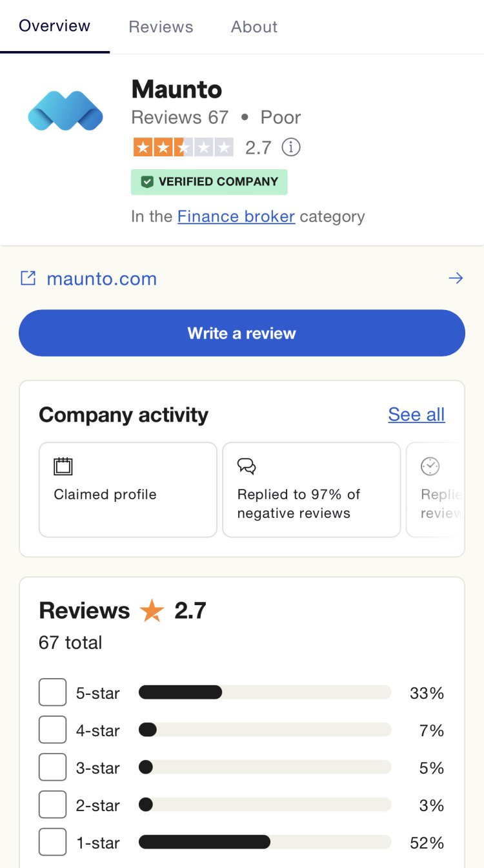Click the external link icon beside maunto.com
484x868 pixels.
pyautogui.click(x=28, y=278)
